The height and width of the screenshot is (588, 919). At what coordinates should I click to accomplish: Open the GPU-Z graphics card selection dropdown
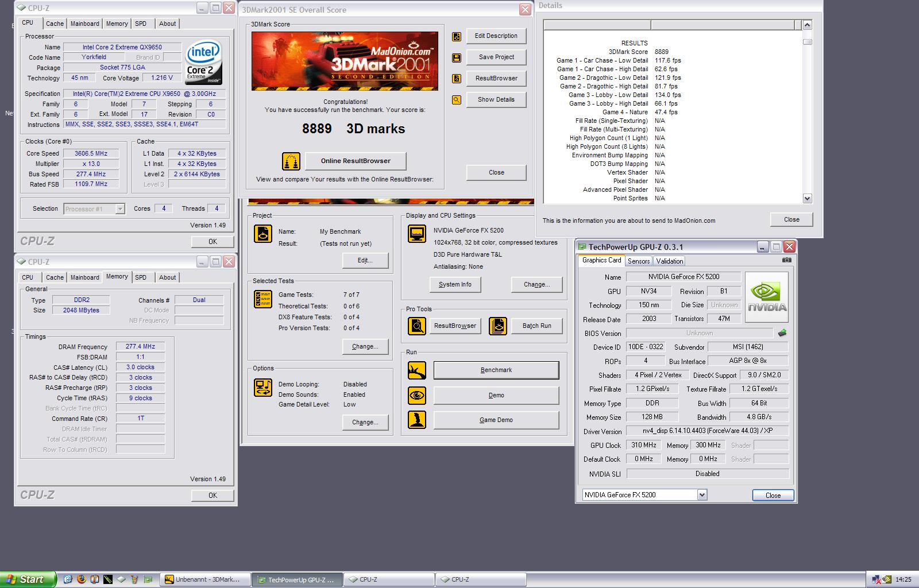pos(702,495)
